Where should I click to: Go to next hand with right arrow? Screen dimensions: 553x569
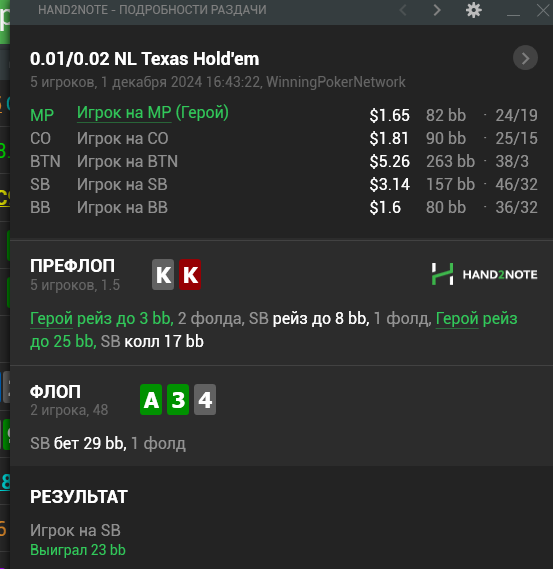[437, 10]
